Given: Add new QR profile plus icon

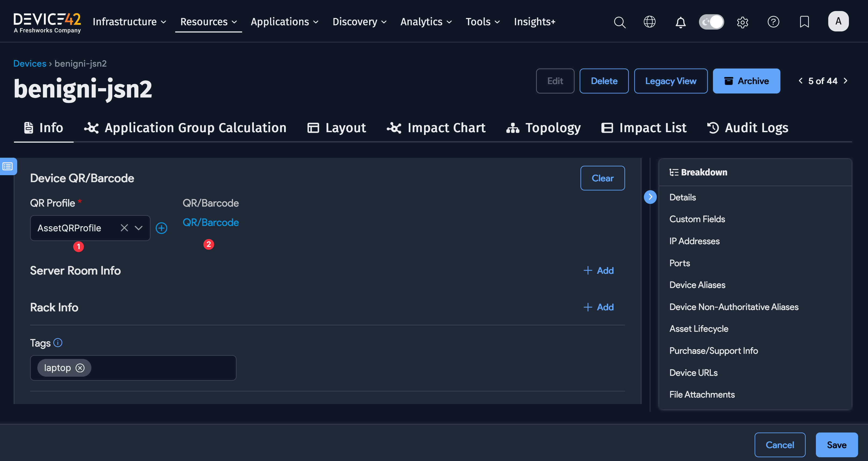Looking at the screenshot, I should [x=162, y=228].
